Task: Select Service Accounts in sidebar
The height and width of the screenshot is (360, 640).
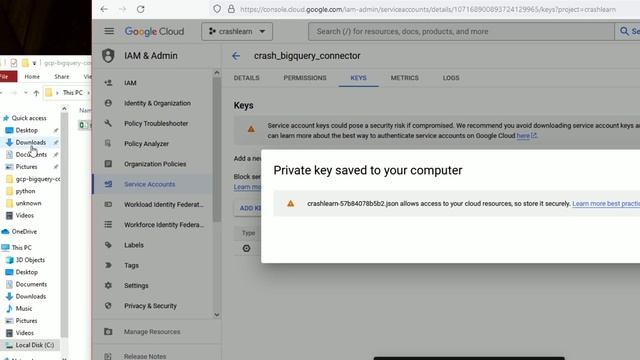Action: coord(149,184)
